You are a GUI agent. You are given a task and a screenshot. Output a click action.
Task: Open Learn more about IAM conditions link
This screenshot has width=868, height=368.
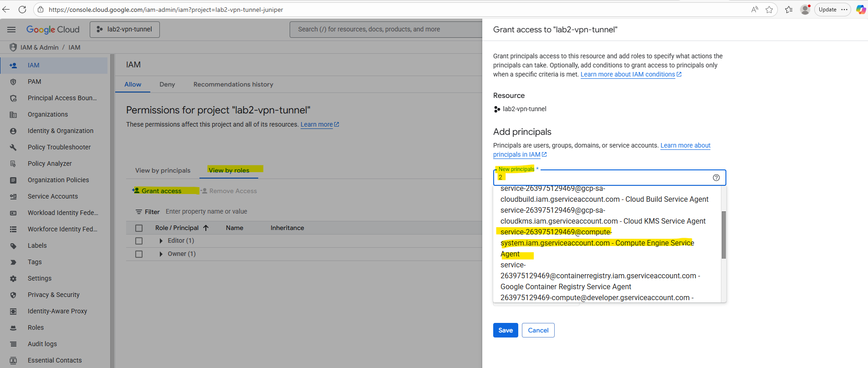click(x=628, y=74)
